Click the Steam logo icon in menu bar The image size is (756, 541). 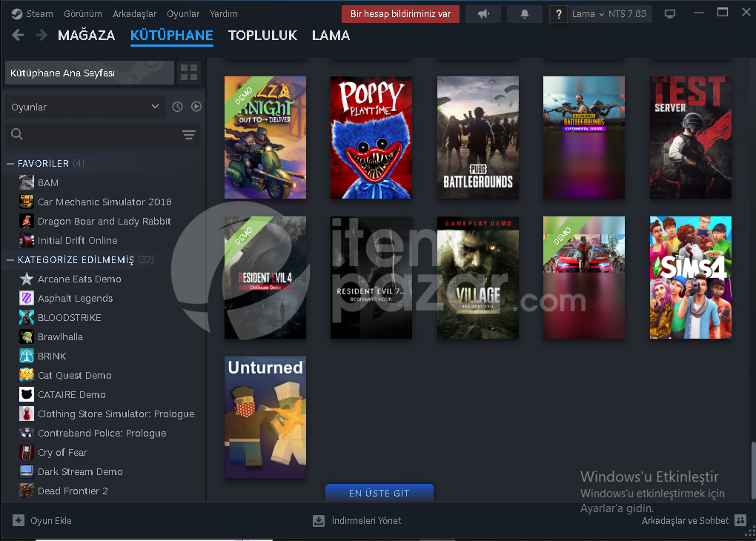coord(17,14)
